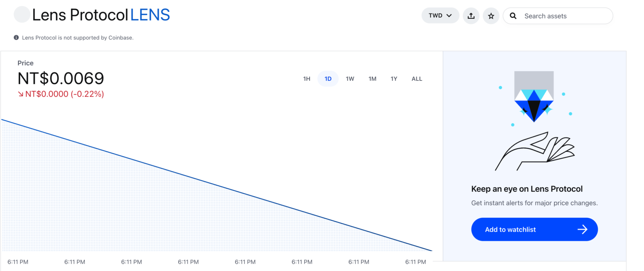Switch chart to 1W range
Viewport: 644px width, 271px height.
(350, 79)
